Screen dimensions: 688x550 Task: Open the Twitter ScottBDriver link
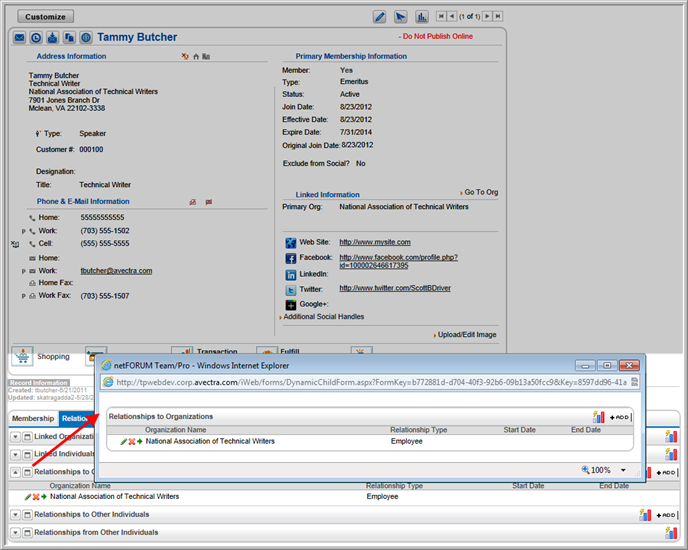pyautogui.click(x=395, y=288)
